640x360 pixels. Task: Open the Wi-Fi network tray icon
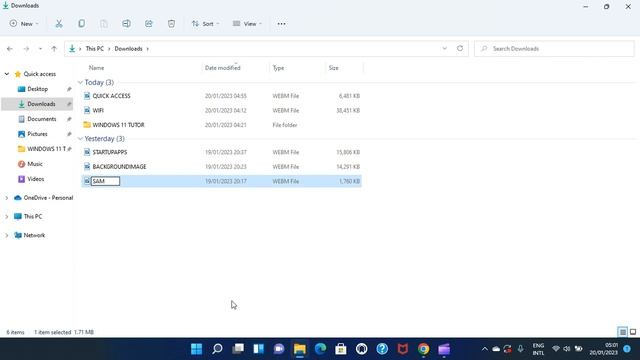(556, 349)
